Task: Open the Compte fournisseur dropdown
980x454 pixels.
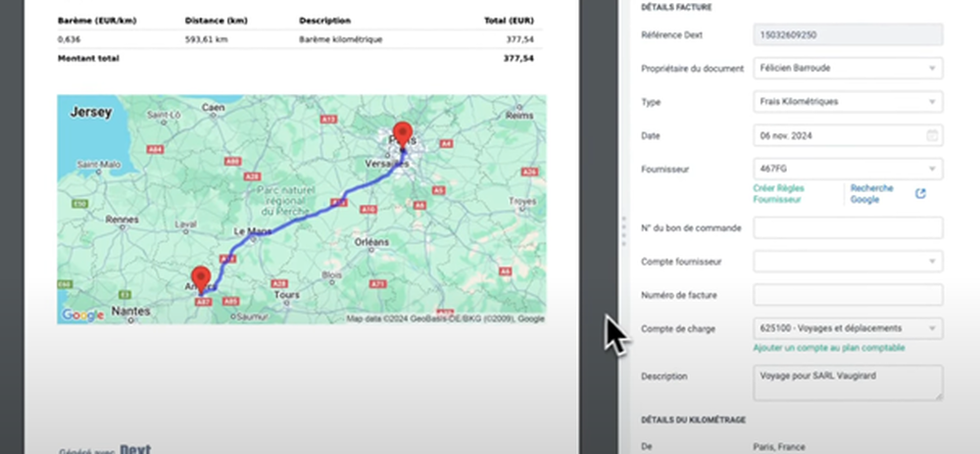Action: point(848,262)
